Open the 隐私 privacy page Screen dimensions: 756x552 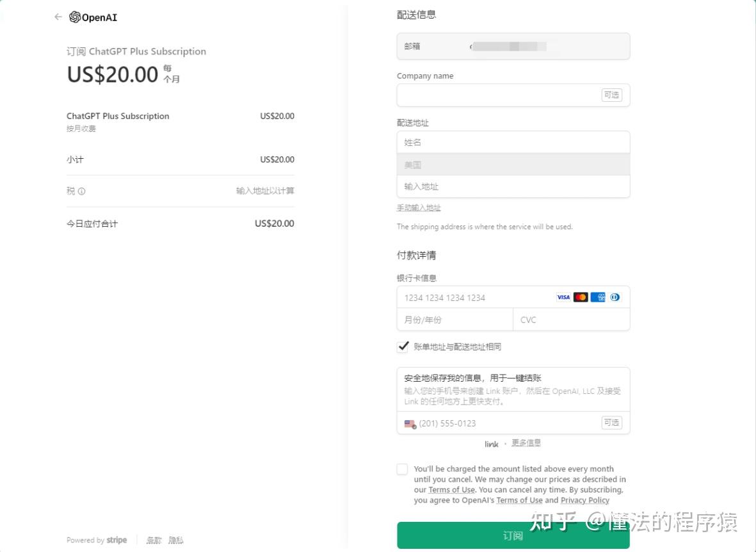175,540
